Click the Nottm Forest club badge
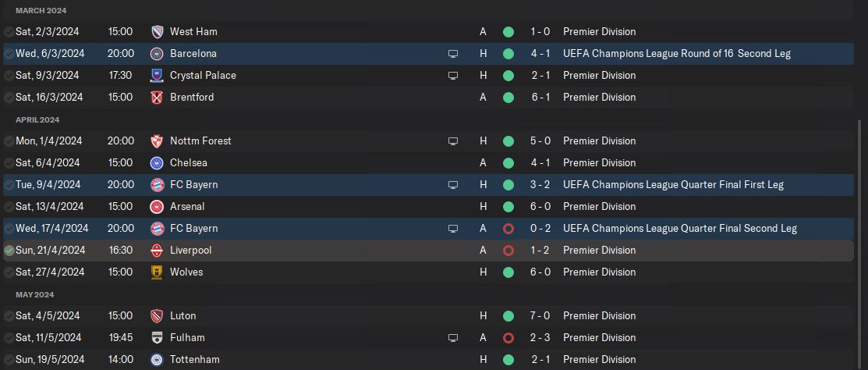The width and height of the screenshot is (868, 370). (157, 141)
